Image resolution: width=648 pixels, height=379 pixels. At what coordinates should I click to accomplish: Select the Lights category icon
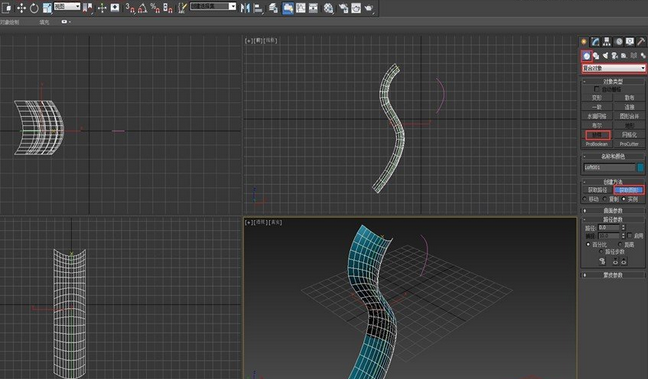pos(605,56)
